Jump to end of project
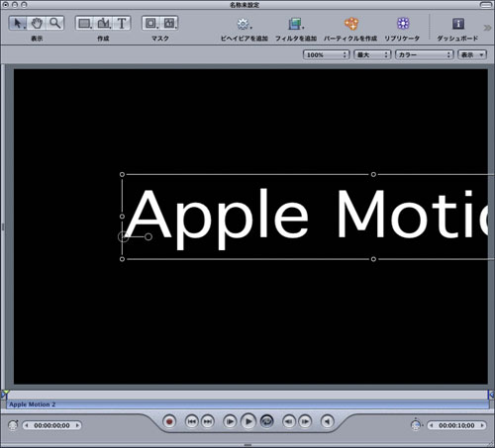The width and height of the screenshot is (495, 448). (208, 421)
